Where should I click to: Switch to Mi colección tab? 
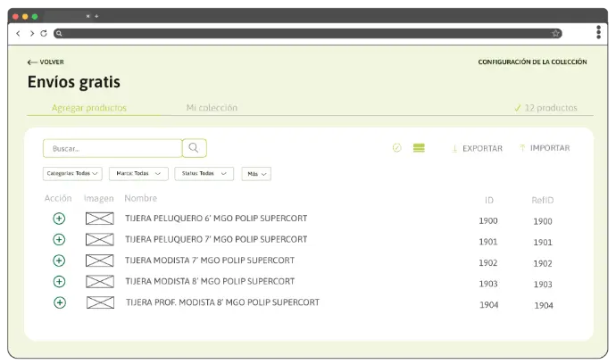(x=212, y=108)
